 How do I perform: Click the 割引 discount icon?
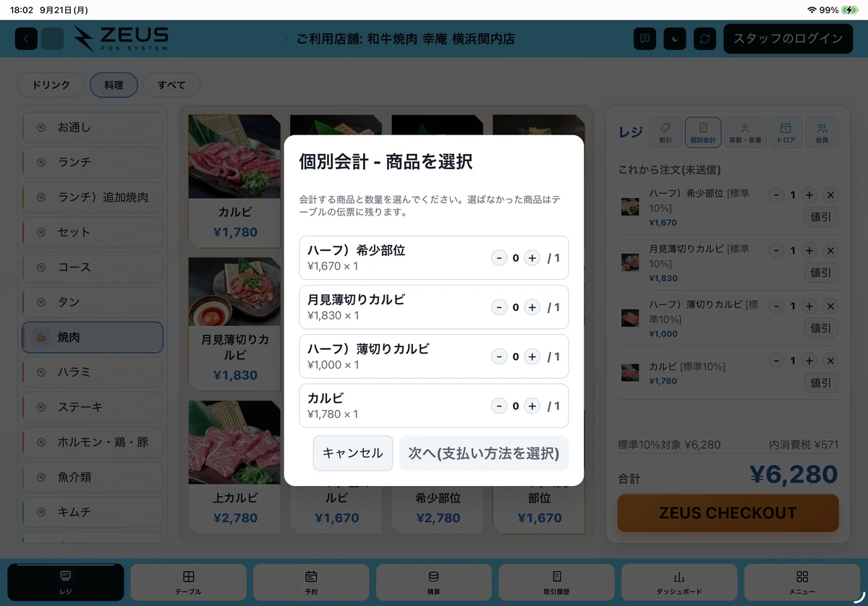[665, 132]
